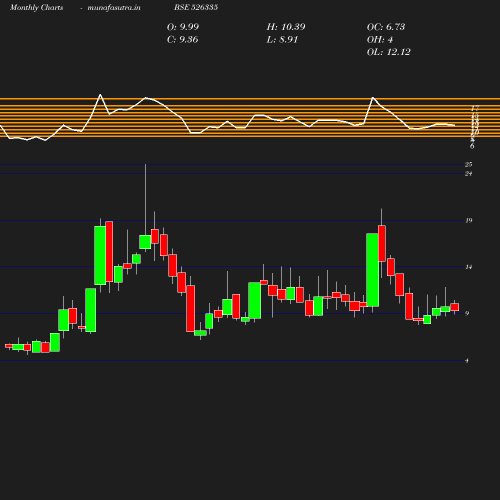Select the close value 'C: 9.36'
Screen dimensions: 500x500
182,40
